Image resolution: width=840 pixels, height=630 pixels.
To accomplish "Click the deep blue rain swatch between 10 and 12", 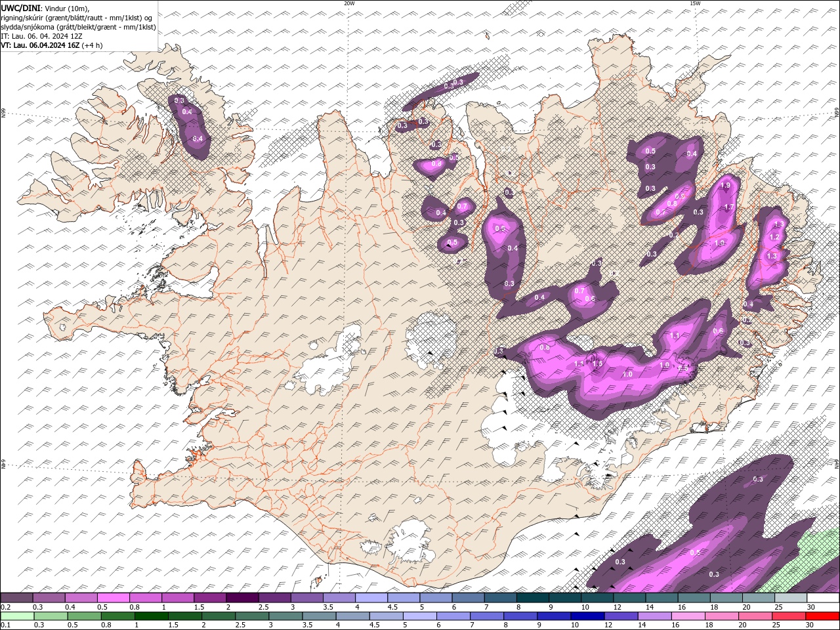I will coord(587,616).
